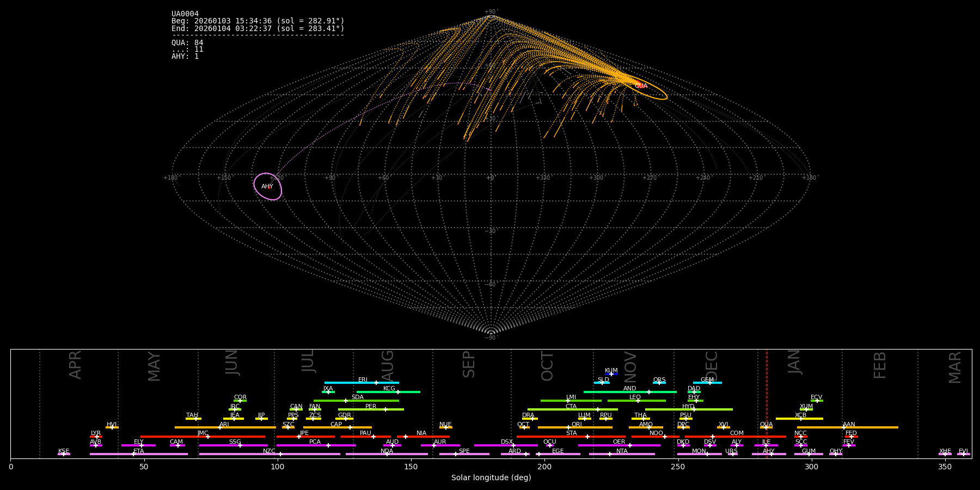
Task: Click the AHY radiant label inside pink ellipse
Action: click(x=267, y=187)
